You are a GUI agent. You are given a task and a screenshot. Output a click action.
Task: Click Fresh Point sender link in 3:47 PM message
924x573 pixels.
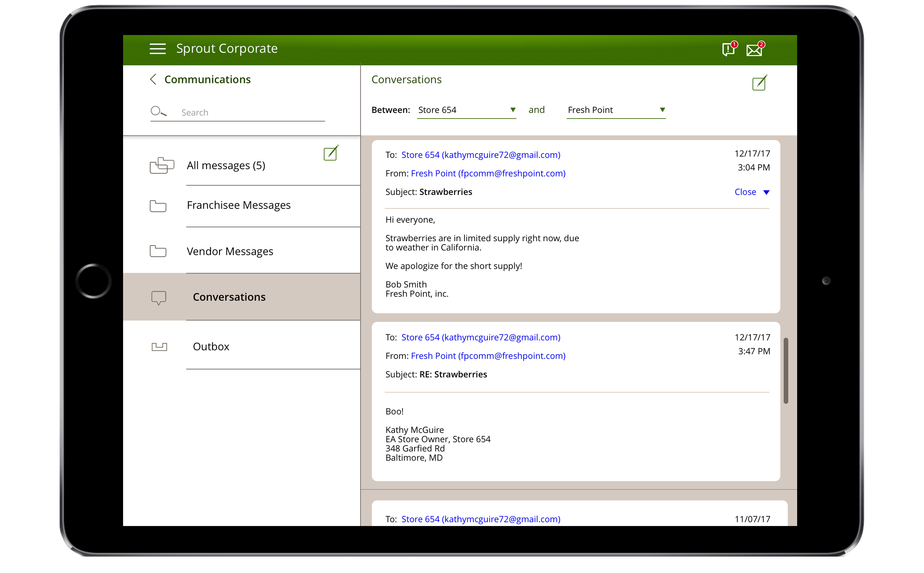click(x=488, y=356)
